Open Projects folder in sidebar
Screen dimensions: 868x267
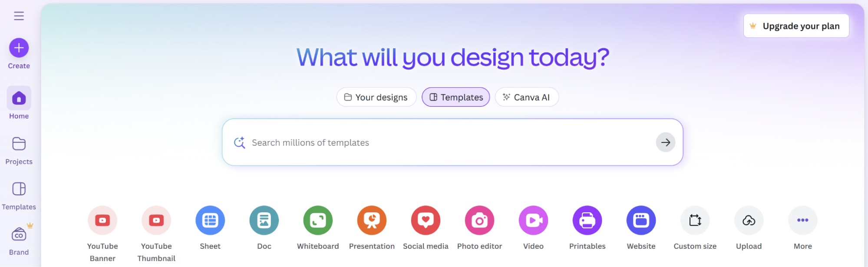pyautogui.click(x=19, y=144)
